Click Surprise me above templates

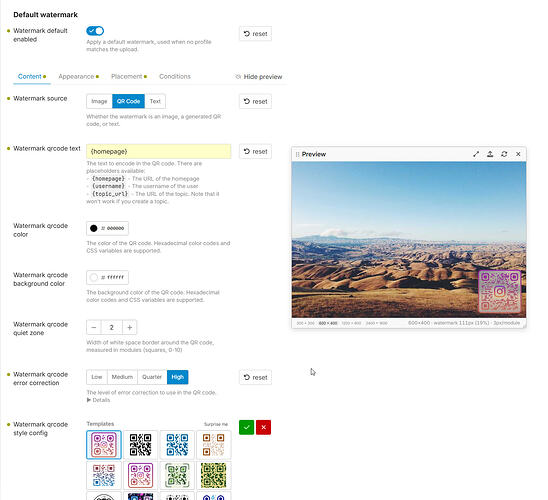(216, 424)
